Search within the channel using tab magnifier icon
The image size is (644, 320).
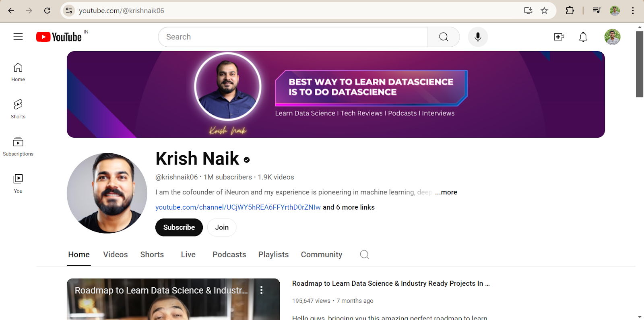[364, 254]
